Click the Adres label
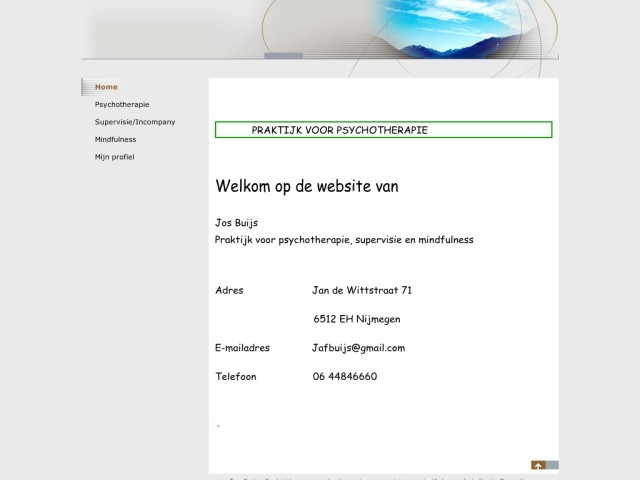This screenshot has height=480, width=640. click(x=229, y=291)
